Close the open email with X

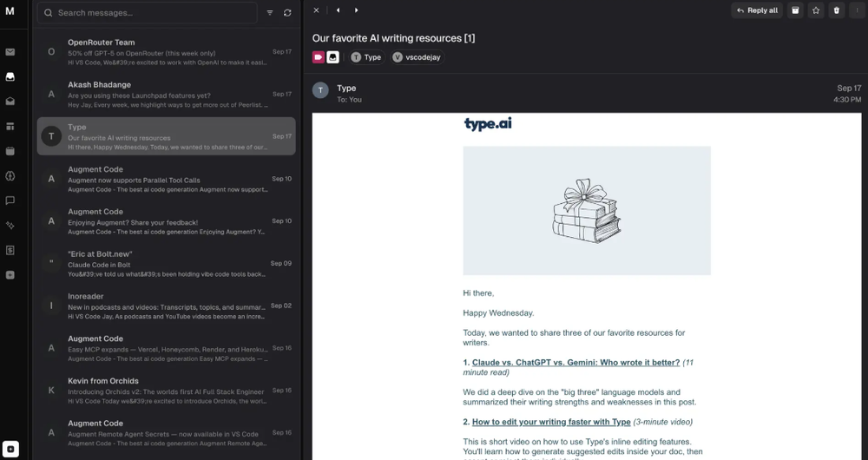[x=316, y=10]
